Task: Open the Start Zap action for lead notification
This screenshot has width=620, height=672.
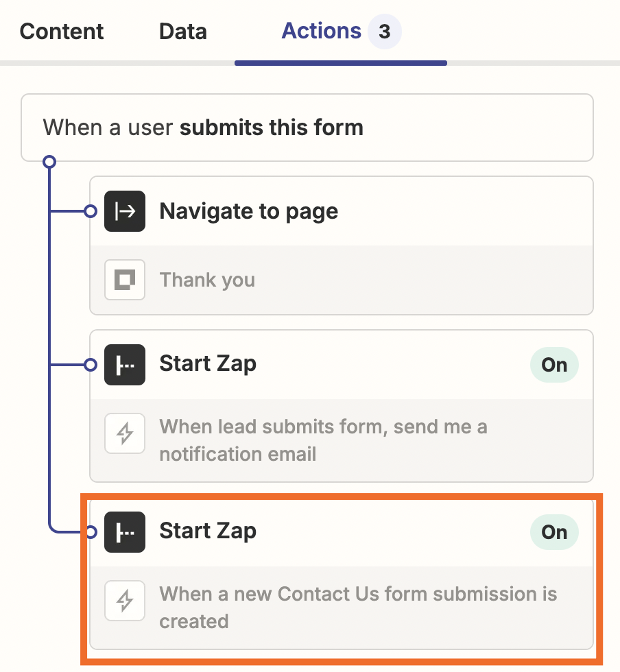Action: [208, 364]
